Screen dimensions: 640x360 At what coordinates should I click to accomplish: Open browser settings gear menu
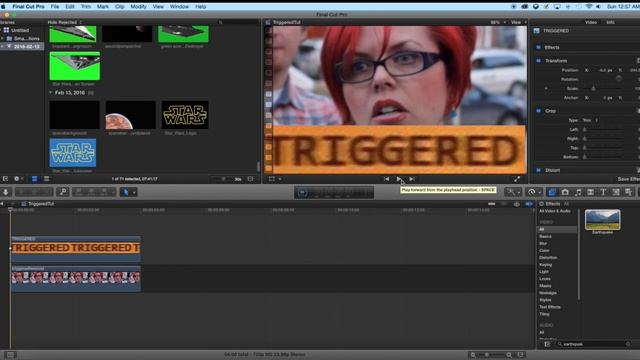(18, 179)
